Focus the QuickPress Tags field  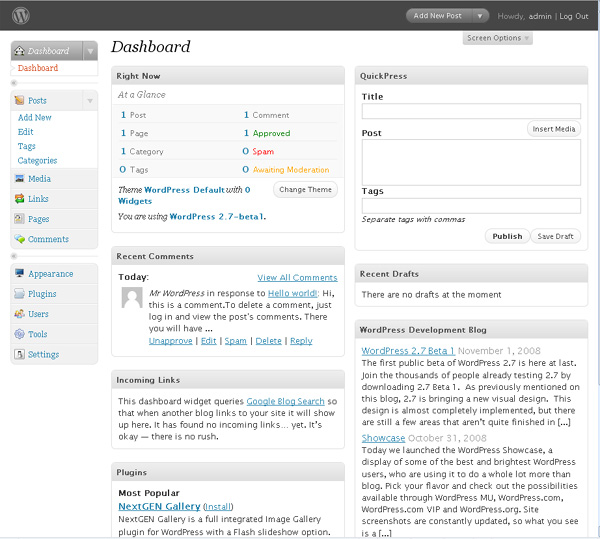pos(471,206)
